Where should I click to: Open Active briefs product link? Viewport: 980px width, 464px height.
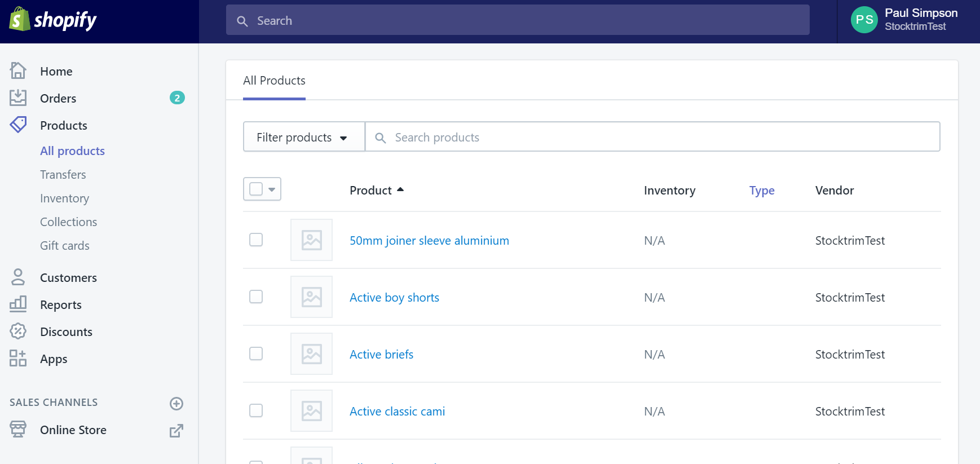381,355
